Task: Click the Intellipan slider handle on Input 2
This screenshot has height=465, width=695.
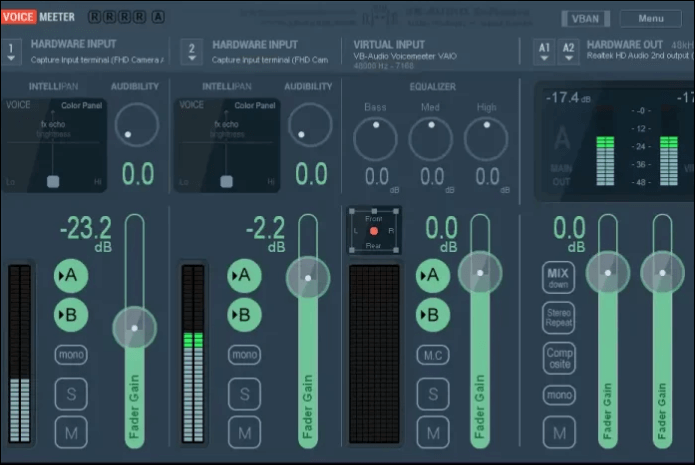Action: click(226, 181)
